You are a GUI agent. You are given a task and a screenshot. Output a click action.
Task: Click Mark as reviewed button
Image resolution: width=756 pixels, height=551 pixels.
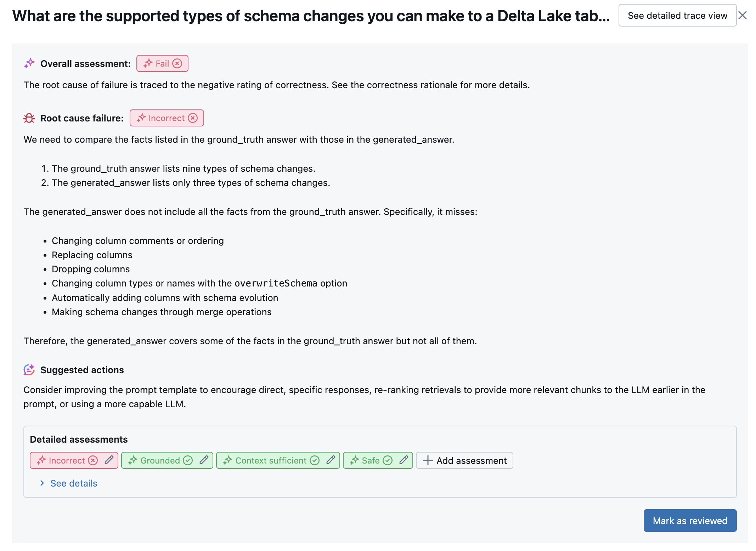[690, 520]
